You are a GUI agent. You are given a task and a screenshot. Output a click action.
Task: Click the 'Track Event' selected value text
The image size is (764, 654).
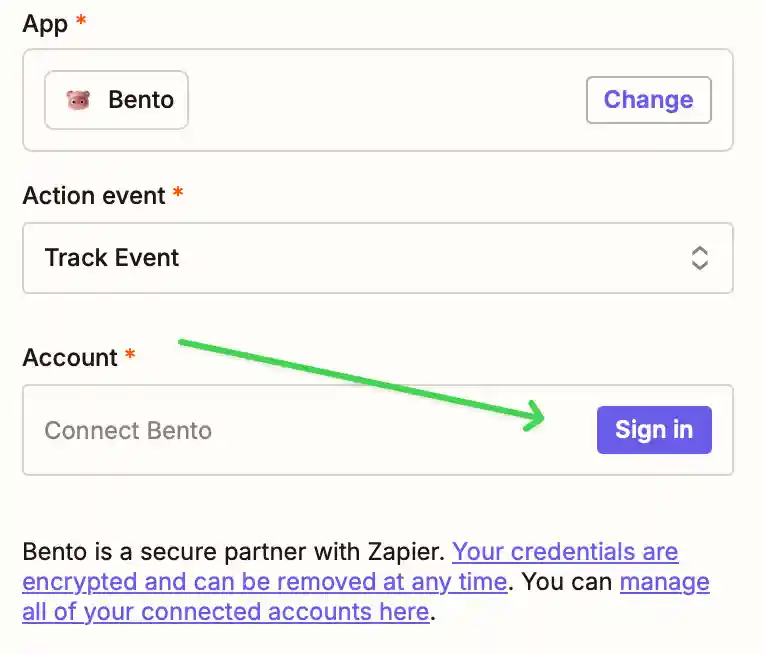click(x=112, y=258)
